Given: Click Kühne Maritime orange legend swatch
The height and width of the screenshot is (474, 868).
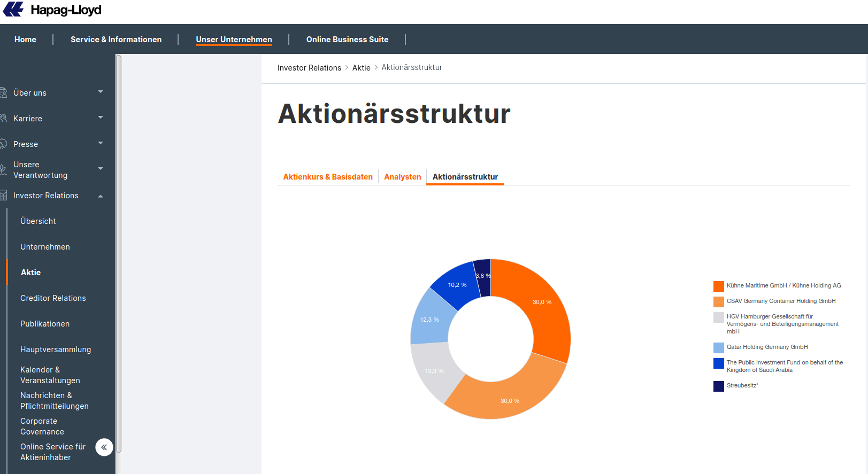Looking at the screenshot, I should 719,286.
